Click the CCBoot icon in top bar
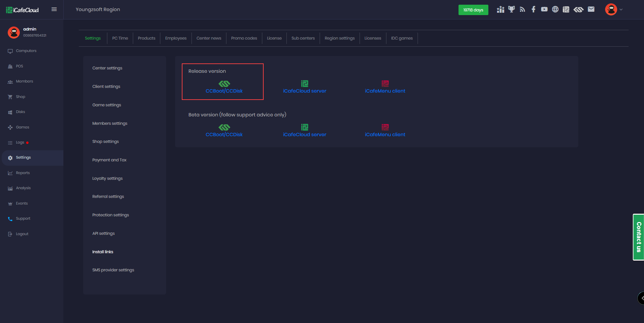 tap(578, 9)
